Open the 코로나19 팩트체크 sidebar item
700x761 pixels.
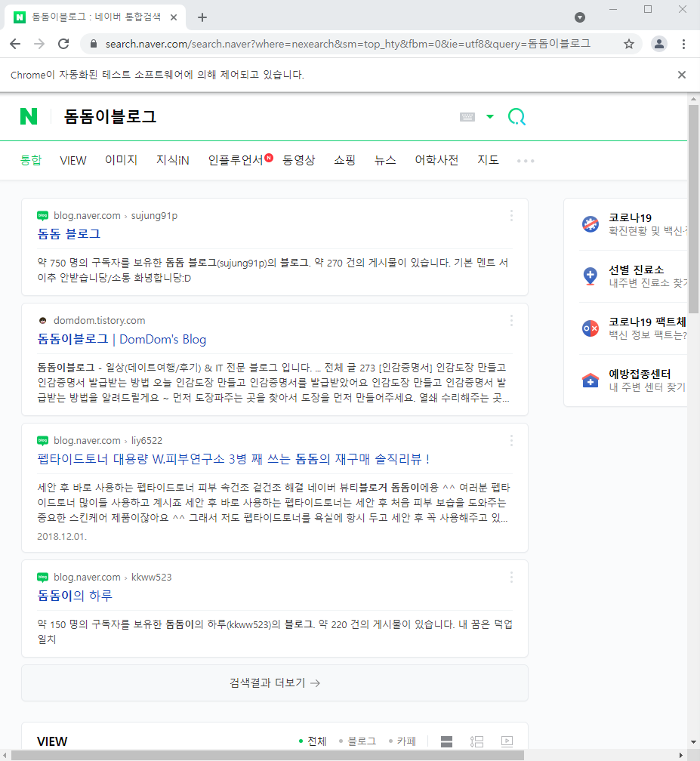click(x=634, y=328)
